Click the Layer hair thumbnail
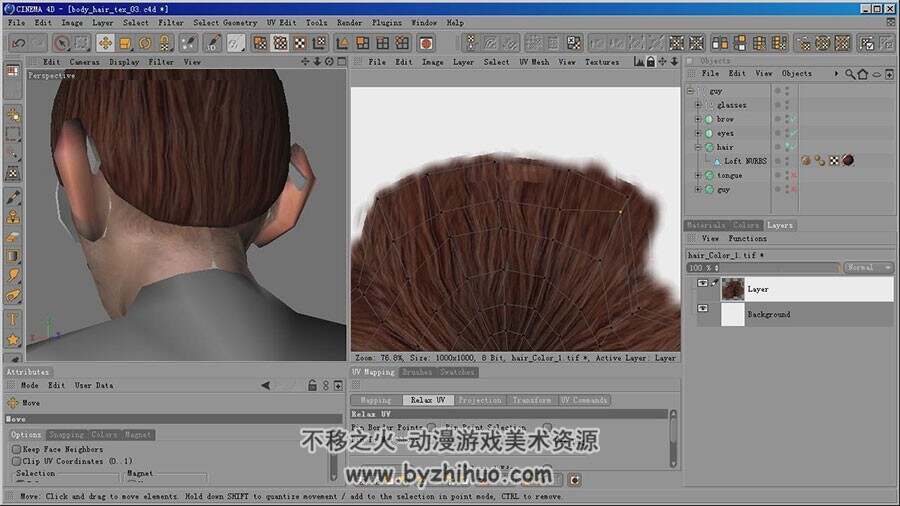Image resolution: width=900 pixels, height=506 pixels. (732, 289)
